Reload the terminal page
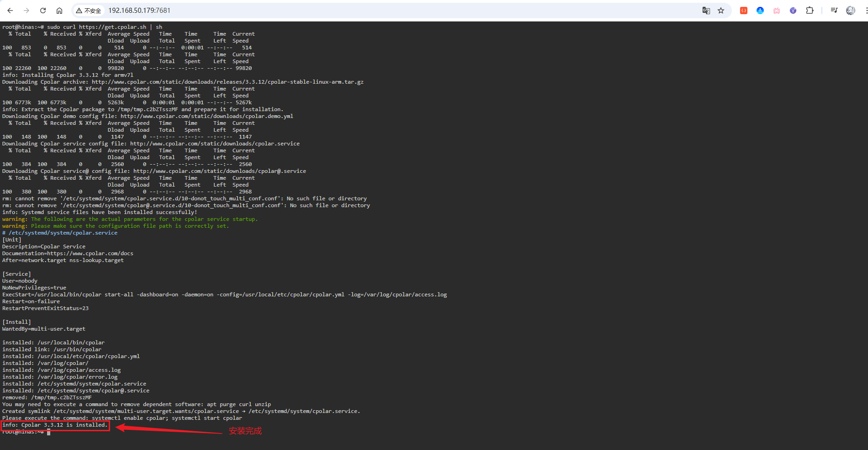 pos(43,11)
